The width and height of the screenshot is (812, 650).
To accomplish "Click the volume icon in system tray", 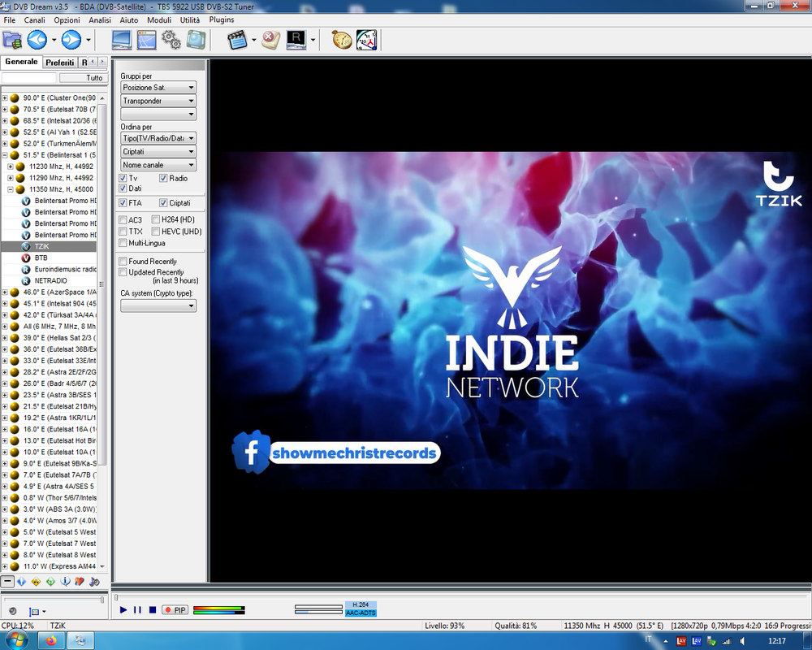I will click(742, 641).
